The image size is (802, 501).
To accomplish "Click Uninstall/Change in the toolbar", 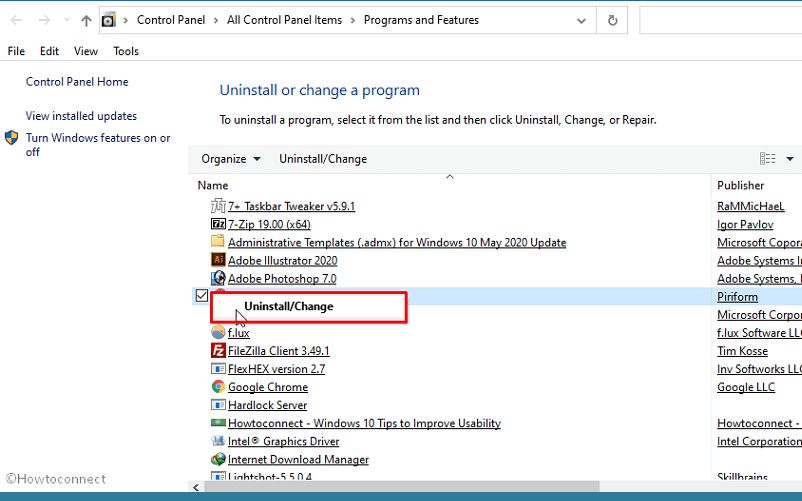I will (x=323, y=159).
